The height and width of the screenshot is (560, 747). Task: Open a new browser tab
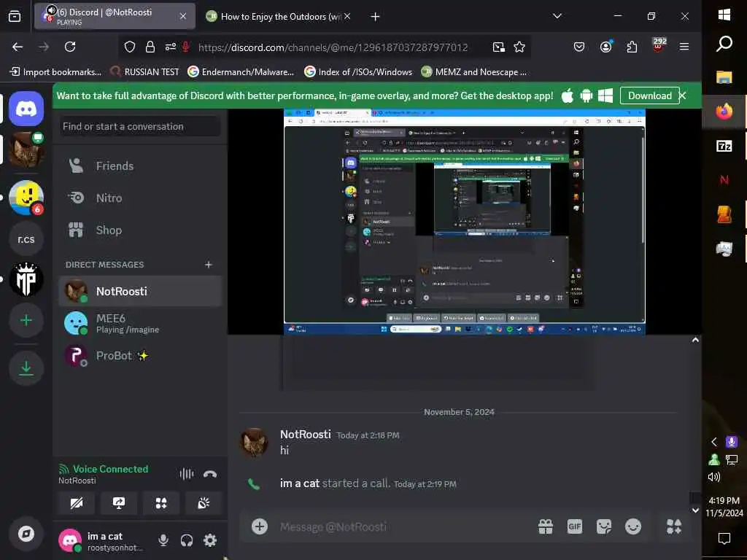(x=376, y=17)
